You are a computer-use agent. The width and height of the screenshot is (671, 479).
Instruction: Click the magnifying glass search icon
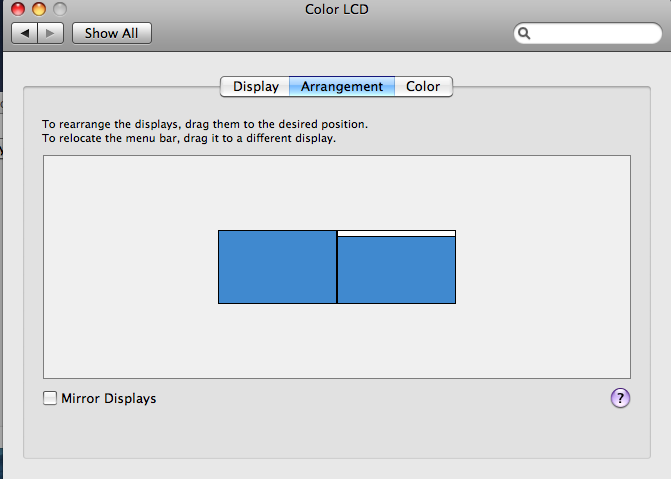pyautogui.click(x=524, y=34)
